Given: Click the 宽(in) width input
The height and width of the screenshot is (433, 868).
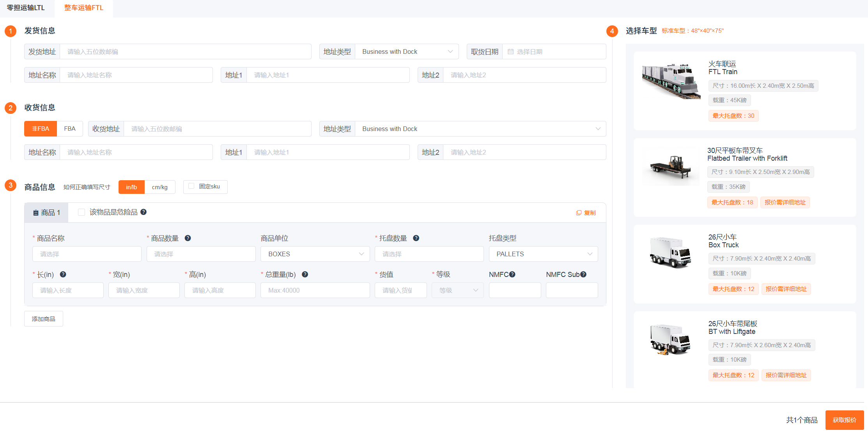Looking at the screenshot, I should [144, 290].
